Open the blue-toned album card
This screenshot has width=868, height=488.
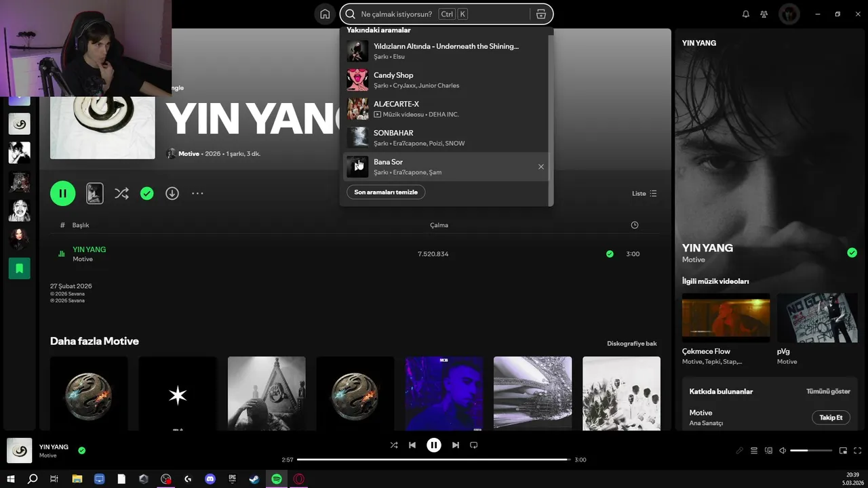click(444, 394)
